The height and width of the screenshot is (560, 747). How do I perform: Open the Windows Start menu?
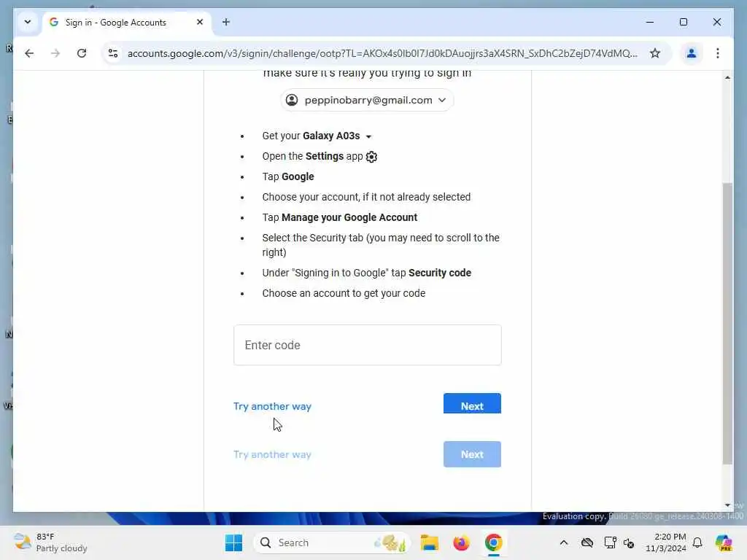233,542
